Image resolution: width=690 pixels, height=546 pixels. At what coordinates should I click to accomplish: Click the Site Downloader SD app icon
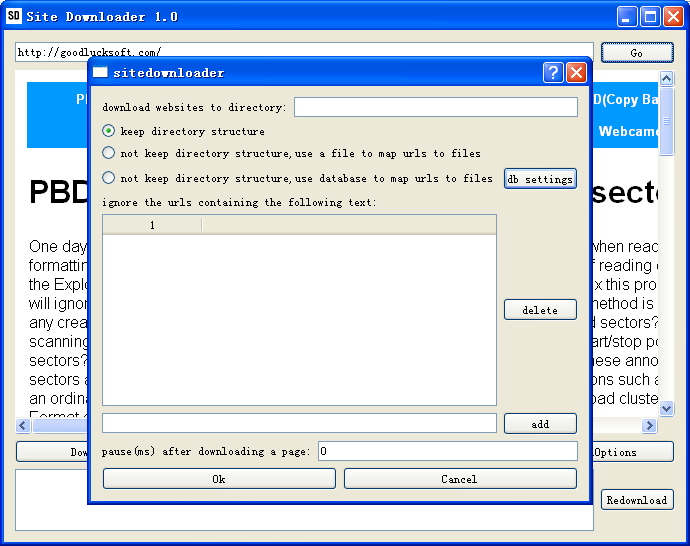point(13,17)
